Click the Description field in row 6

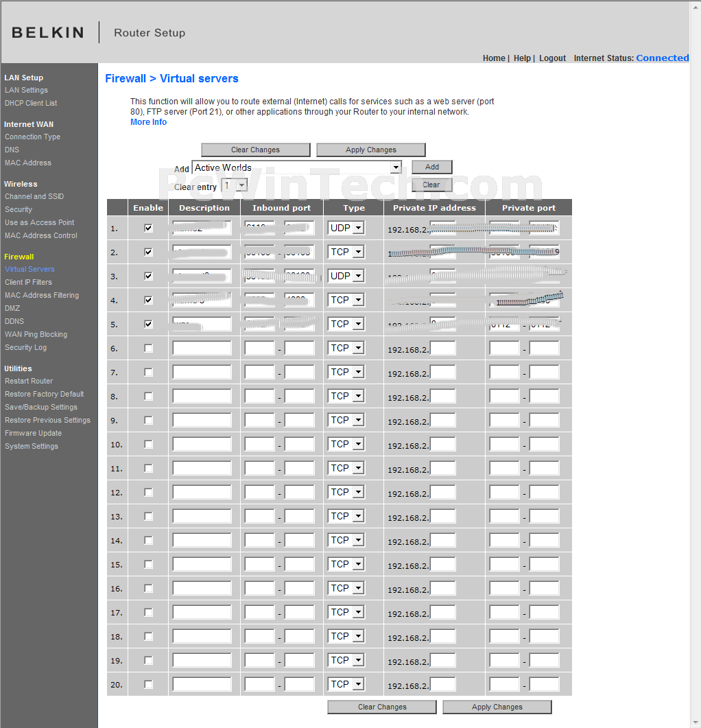coord(202,348)
